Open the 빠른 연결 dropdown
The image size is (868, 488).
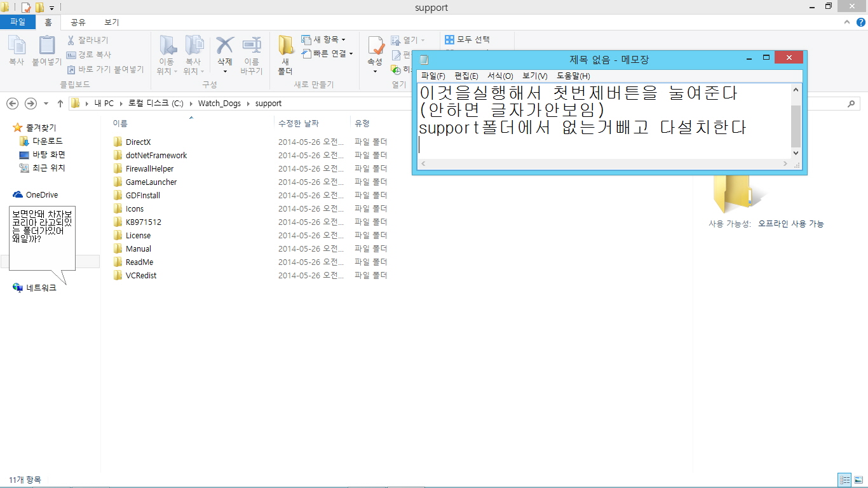point(328,53)
